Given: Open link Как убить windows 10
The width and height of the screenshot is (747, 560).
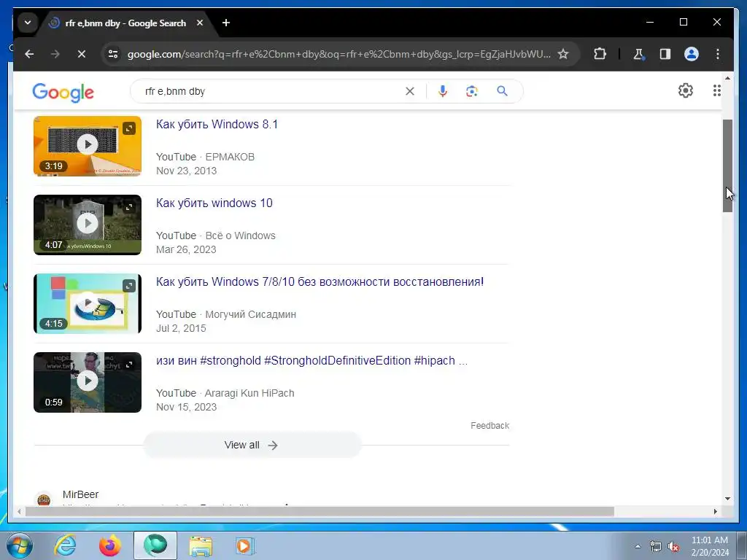Looking at the screenshot, I should tap(214, 203).
